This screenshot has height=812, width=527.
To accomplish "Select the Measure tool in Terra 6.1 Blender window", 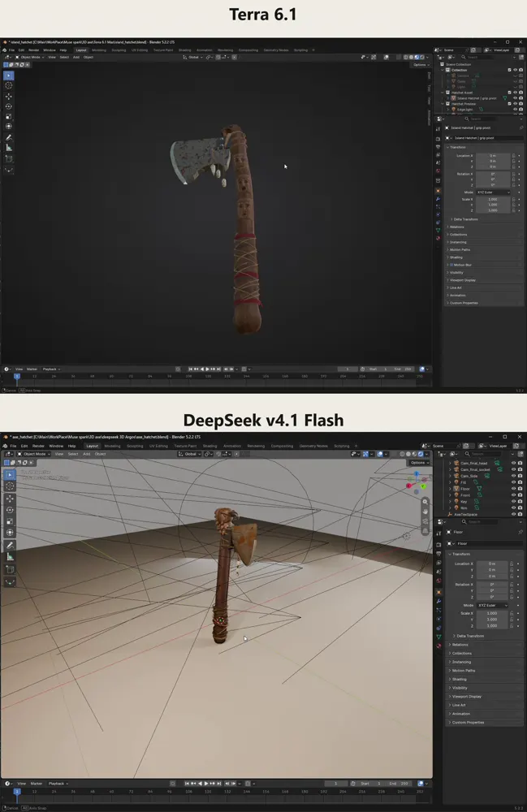I will click(x=9, y=148).
